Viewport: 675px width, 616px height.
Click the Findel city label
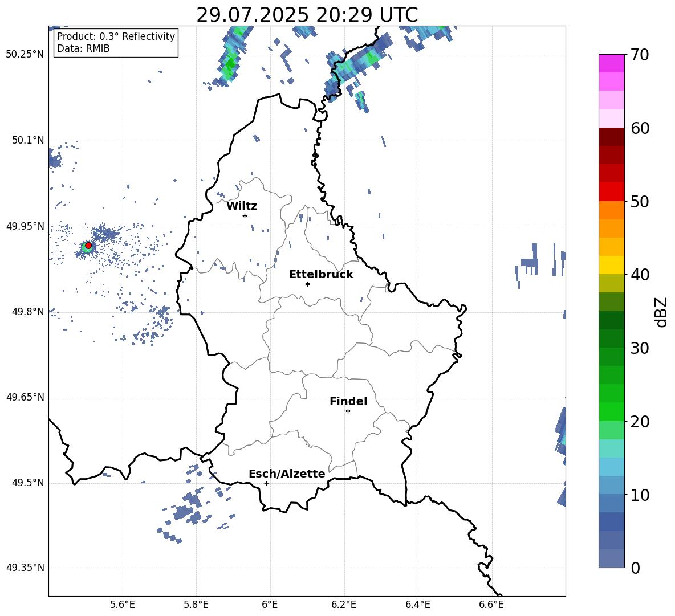(348, 401)
